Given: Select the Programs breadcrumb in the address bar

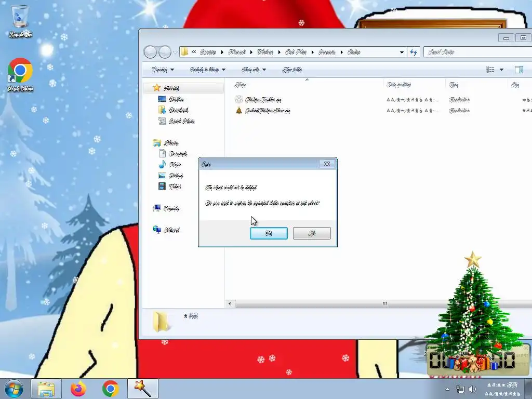Looking at the screenshot, I should pyautogui.click(x=327, y=52).
